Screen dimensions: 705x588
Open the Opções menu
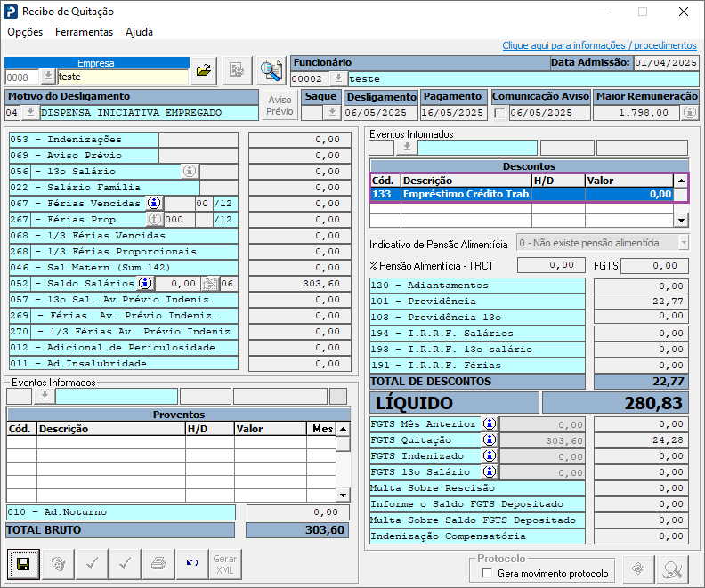pyautogui.click(x=25, y=32)
